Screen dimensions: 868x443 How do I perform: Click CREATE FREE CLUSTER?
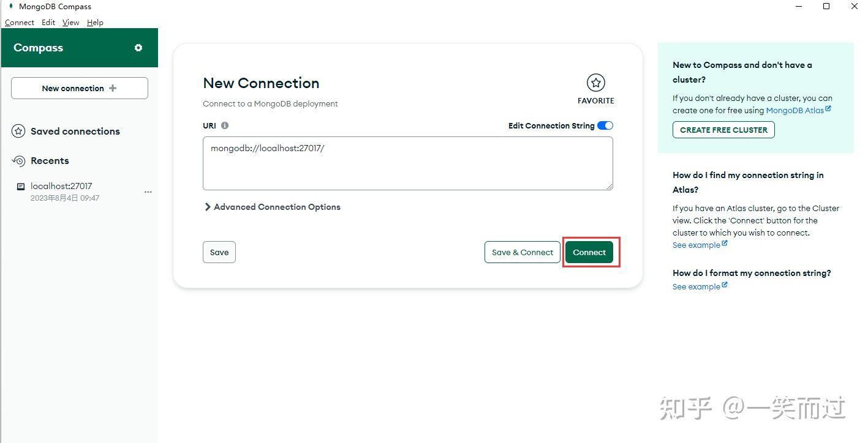723,129
